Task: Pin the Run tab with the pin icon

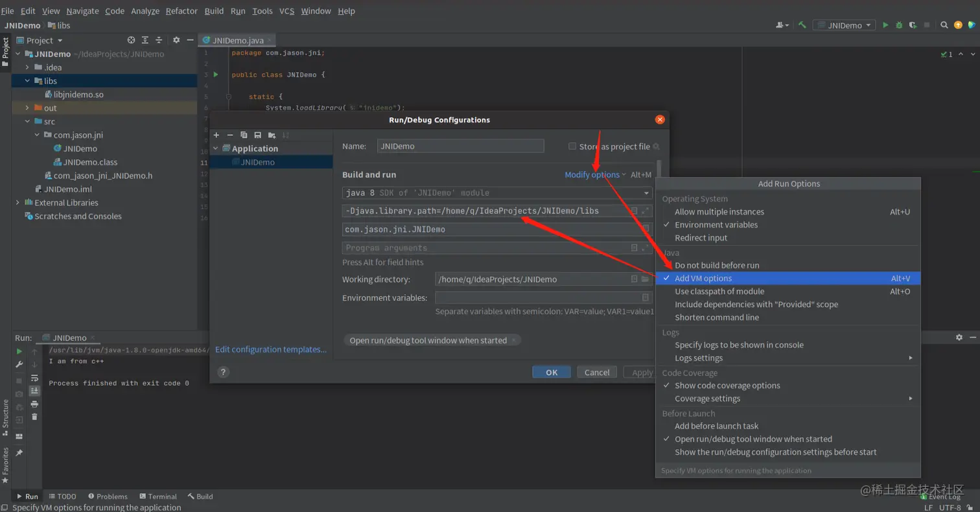Action: (19, 453)
